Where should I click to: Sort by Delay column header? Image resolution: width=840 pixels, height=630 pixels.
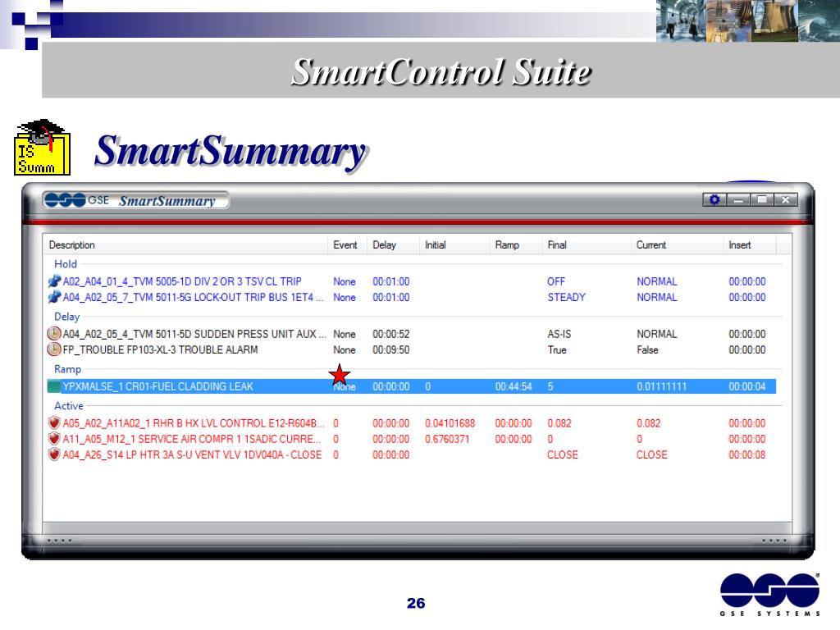393,244
